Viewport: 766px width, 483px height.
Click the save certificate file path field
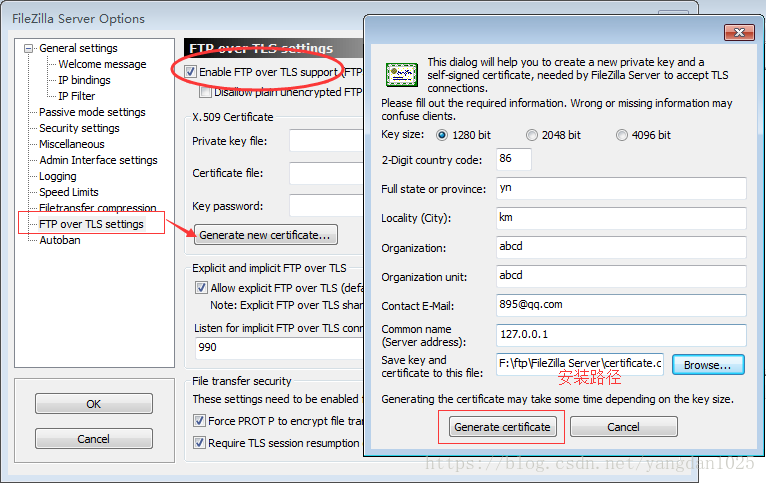pos(580,364)
